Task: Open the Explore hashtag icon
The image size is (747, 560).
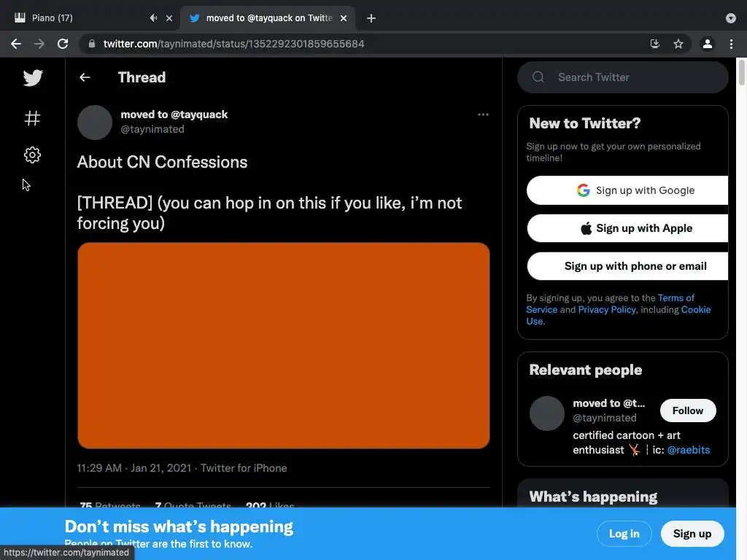Action: [33, 118]
